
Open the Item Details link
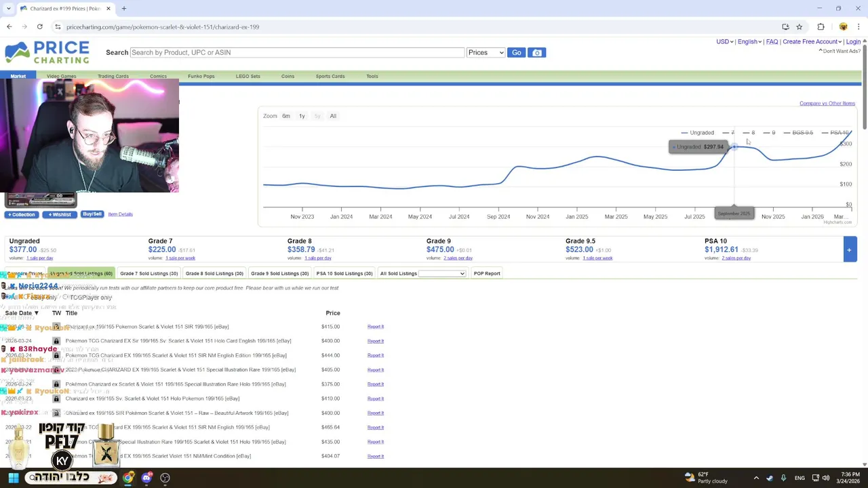[120, 214]
